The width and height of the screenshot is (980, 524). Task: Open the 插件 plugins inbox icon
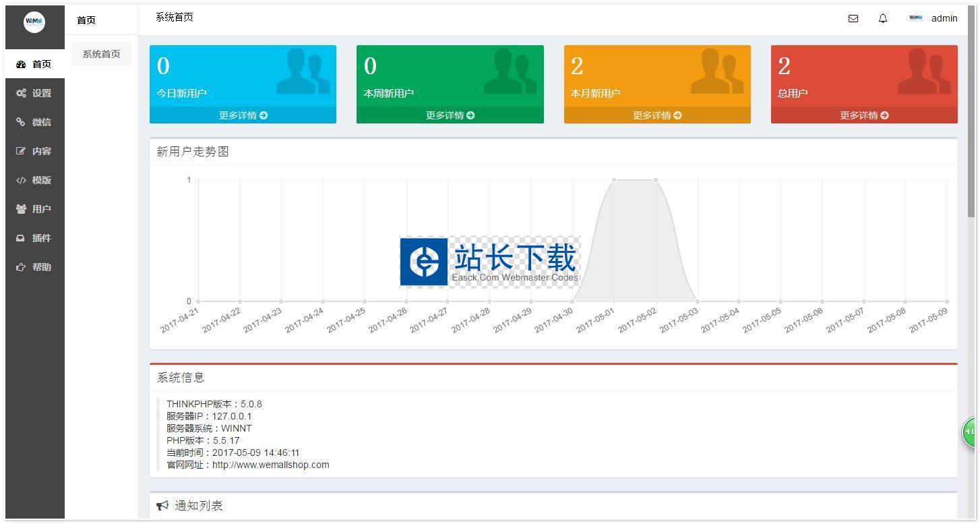[x=21, y=238]
